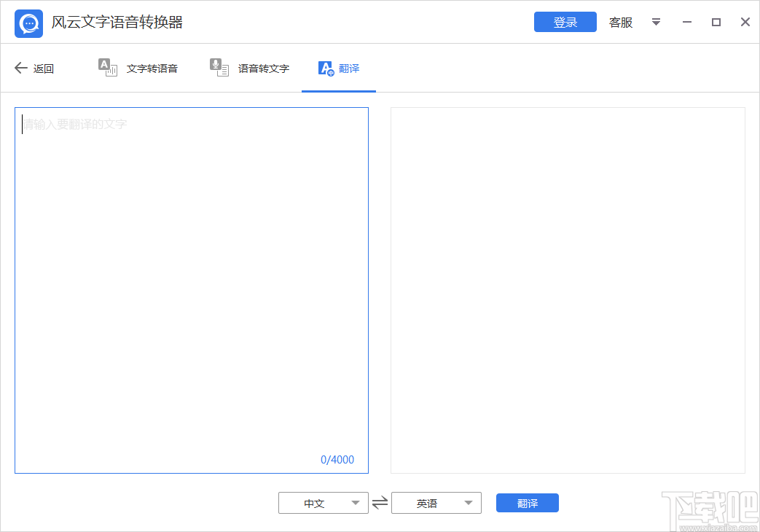760x532 pixels.
Task: Select the 翻译 tab label
Action: click(x=349, y=69)
